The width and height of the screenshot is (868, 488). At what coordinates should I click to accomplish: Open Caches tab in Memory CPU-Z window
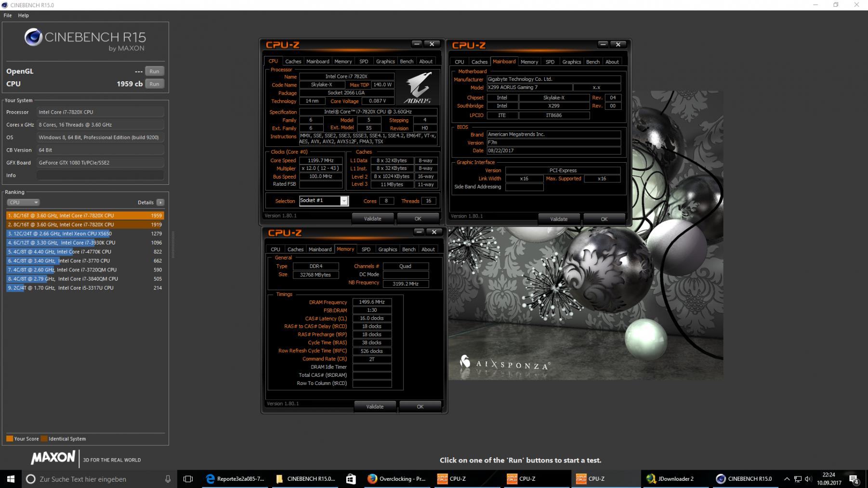click(295, 249)
